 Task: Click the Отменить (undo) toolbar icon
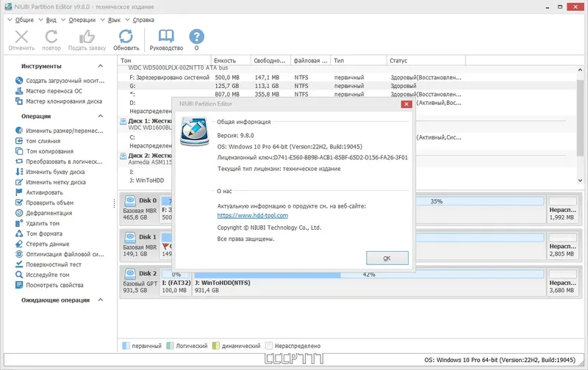(x=21, y=37)
